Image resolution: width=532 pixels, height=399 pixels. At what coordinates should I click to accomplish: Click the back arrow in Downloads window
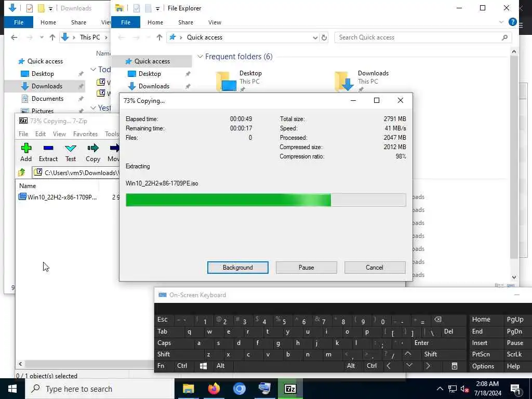pos(14,37)
